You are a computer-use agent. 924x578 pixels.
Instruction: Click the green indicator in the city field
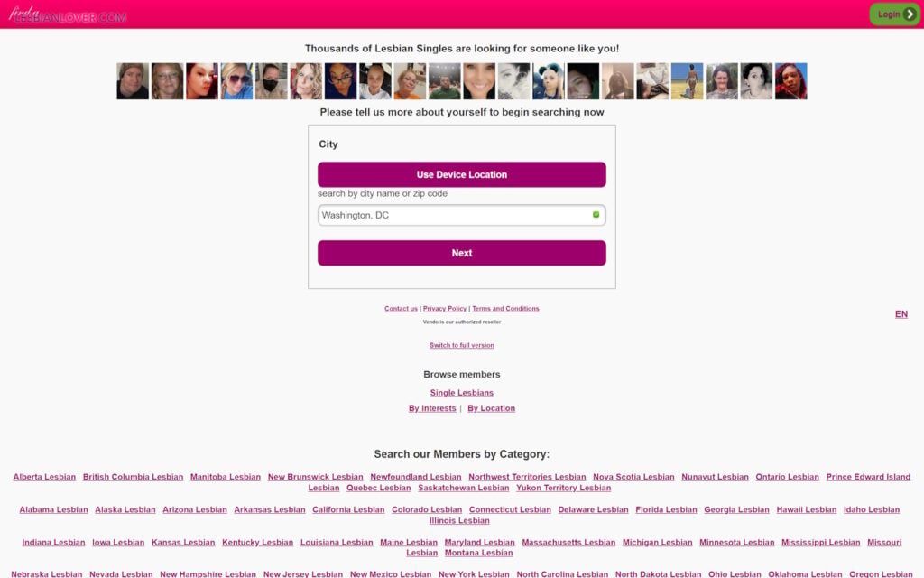coord(596,215)
